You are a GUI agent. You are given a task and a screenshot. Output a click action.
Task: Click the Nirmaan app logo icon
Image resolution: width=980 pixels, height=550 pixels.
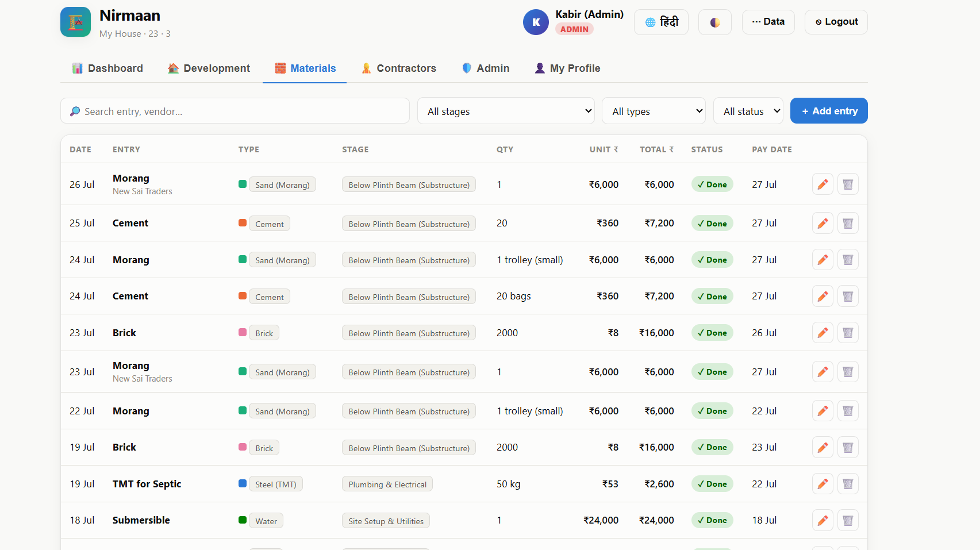75,22
